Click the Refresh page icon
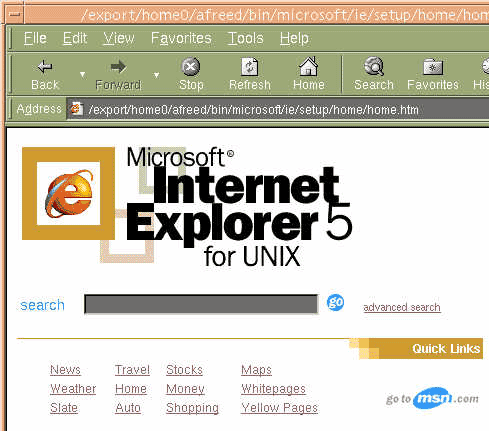 click(x=250, y=67)
